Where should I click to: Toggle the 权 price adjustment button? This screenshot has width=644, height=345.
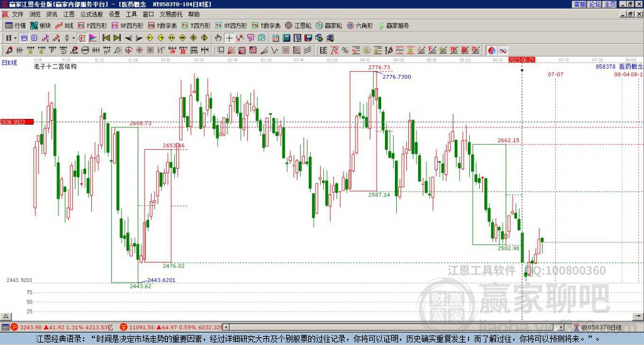pyautogui.click(x=82, y=38)
